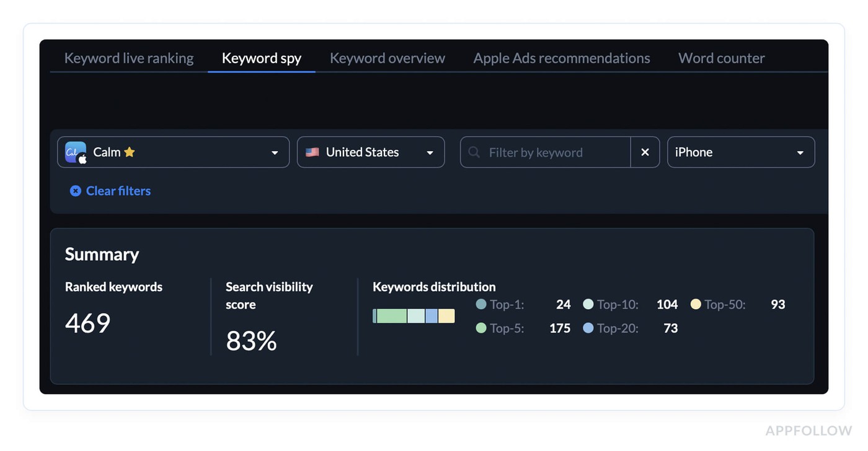
Task: Click the Top-1 legend dot
Action: (x=481, y=304)
